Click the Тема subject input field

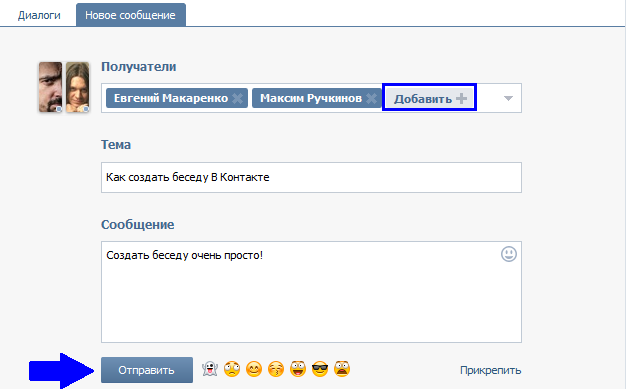point(311,177)
